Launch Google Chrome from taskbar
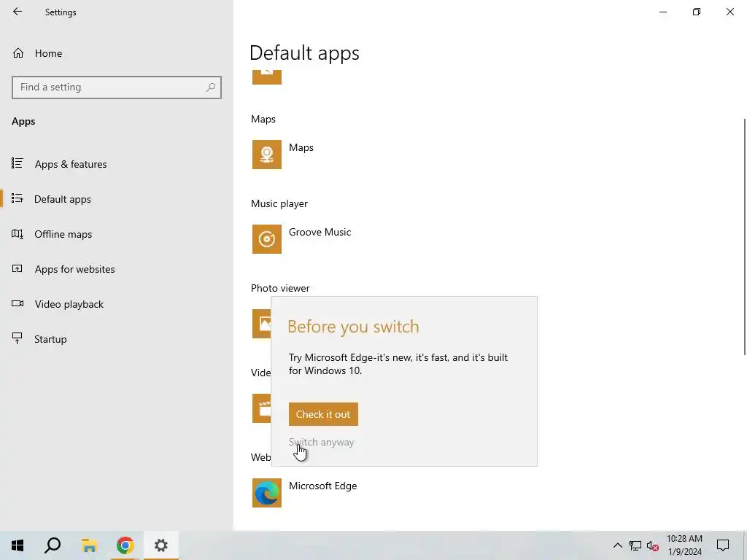747x560 pixels. [125, 545]
